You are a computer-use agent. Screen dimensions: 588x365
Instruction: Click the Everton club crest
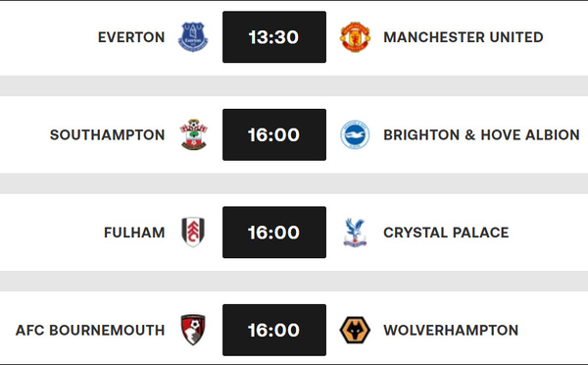(x=193, y=37)
